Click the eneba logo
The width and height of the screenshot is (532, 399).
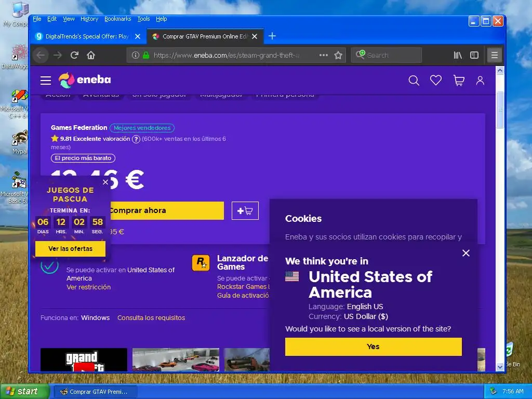(x=85, y=80)
